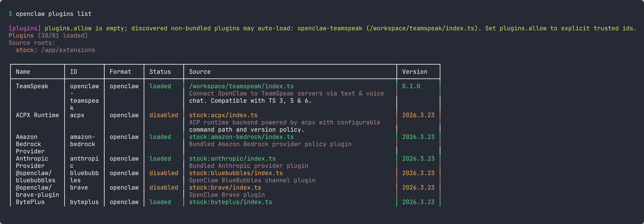Click the Format column header
Image resolution: width=644 pixels, height=224 pixels.
(120, 72)
